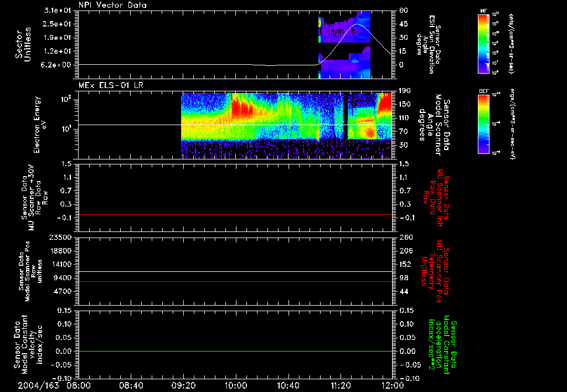The height and width of the screenshot is (392, 567).
Task: Click the red line in Scanner Pos plot
Action: click(235, 282)
